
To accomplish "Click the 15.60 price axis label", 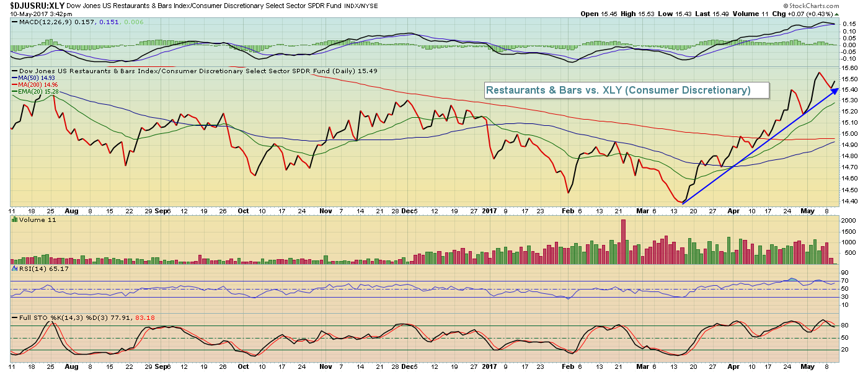I will coord(849,68).
